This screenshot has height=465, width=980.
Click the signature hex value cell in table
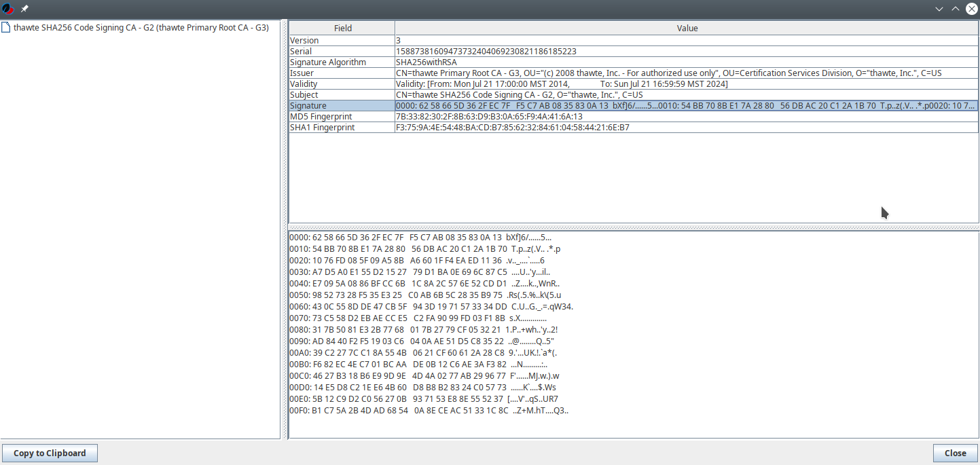pos(687,106)
